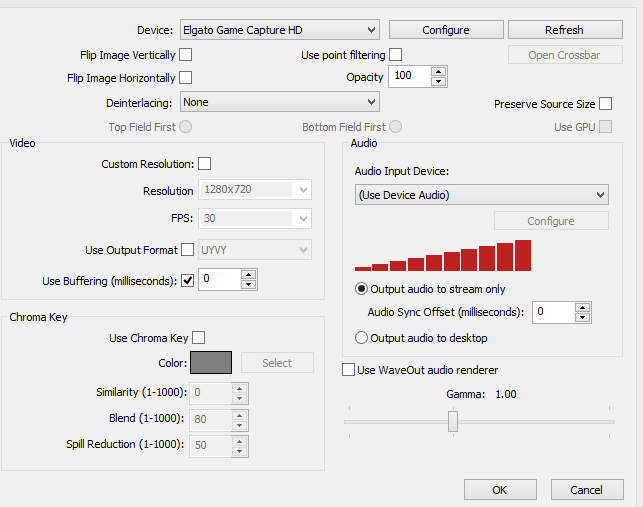Click the Blend (1-1000) value field
Viewport: 643px width, 507px height.
pos(210,420)
